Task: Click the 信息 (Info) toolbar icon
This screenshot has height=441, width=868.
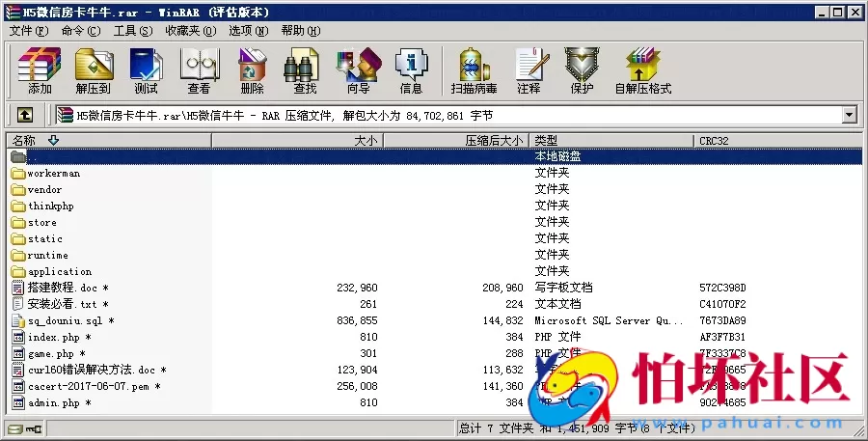Action: pyautogui.click(x=411, y=70)
